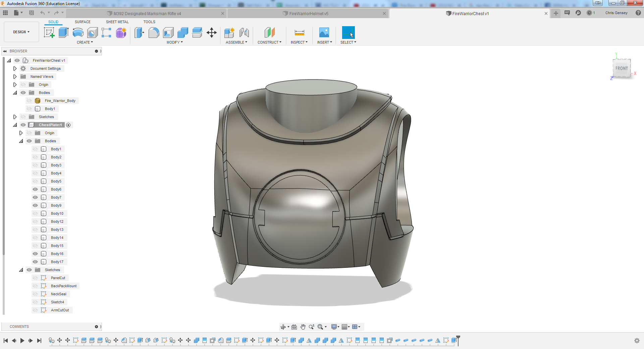This screenshot has height=349, width=644.
Task: Open the Create Form tool
Action: (x=121, y=33)
